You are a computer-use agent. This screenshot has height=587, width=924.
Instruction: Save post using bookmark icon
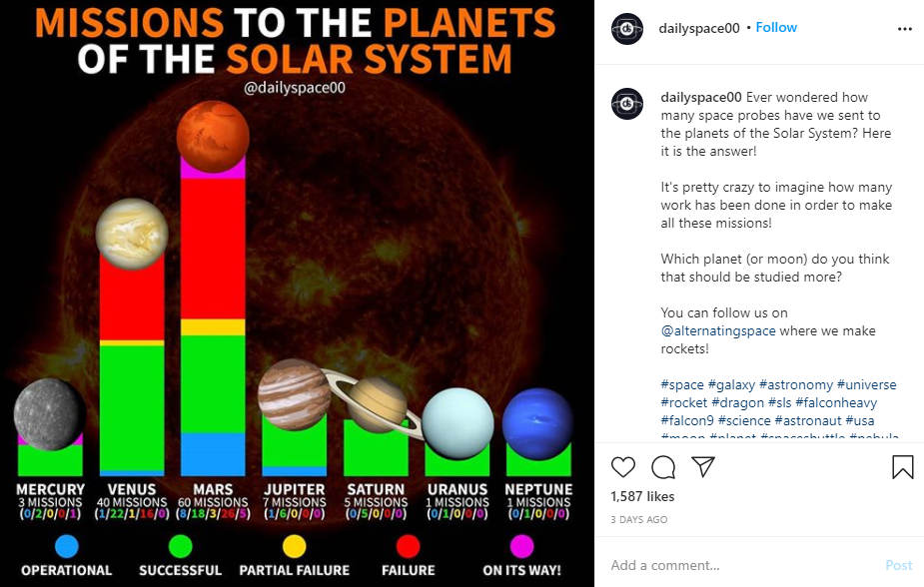point(902,467)
